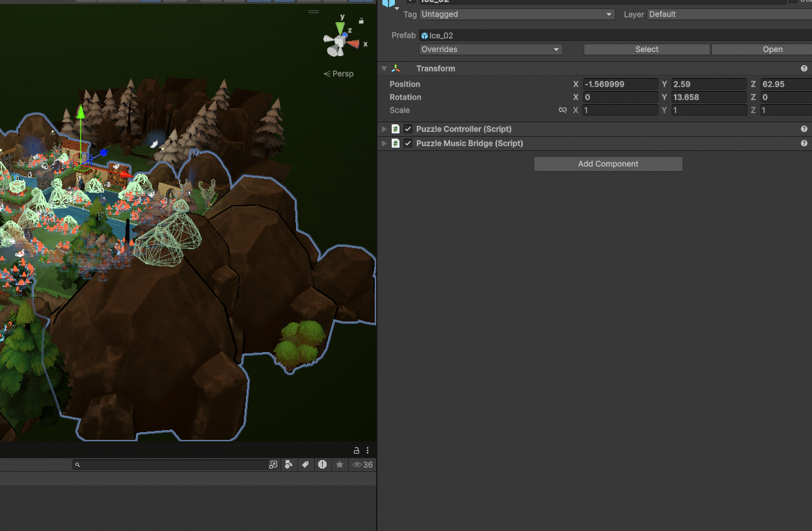Expand the Puzzle Controller script component
The height and width of the screenshot is (531, 812).
click(x=384, y=129)
